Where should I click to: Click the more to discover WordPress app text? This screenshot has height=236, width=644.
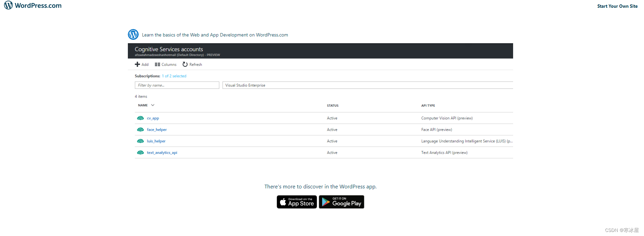pyautogui.click(x=320, y=187)
